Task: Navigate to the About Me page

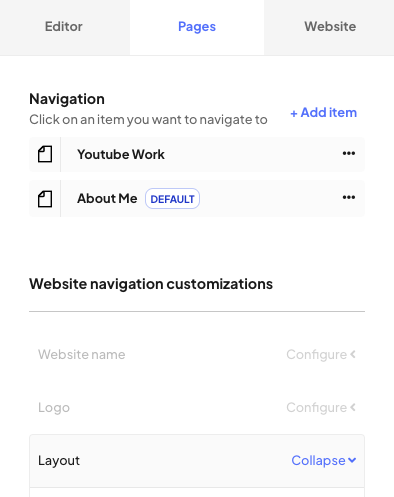Action: tap(107, 198)
